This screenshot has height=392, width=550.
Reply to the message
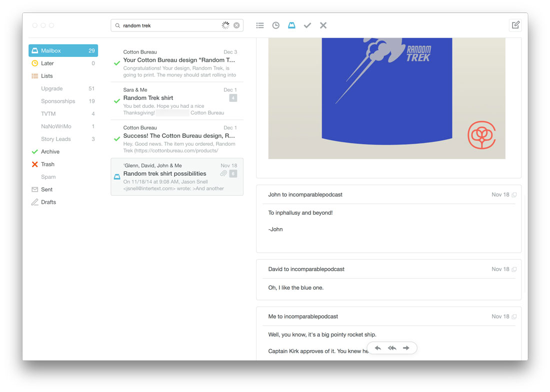tap(378, 348)
